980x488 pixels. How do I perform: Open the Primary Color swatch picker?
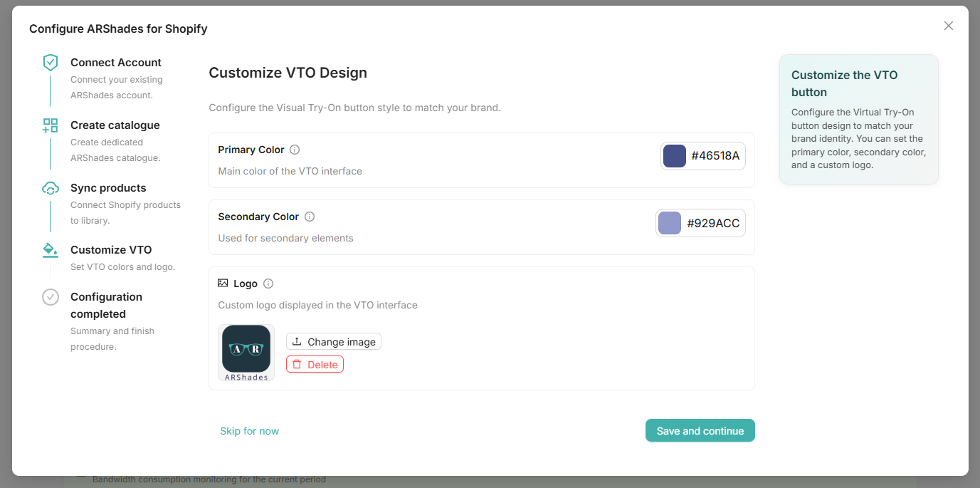674,155
